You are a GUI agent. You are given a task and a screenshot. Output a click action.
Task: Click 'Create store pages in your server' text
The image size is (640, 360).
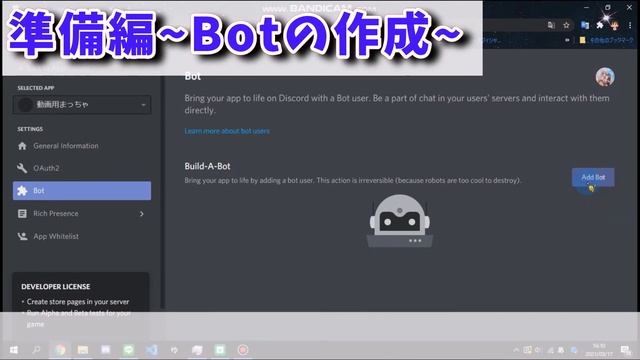click(78, 302)
